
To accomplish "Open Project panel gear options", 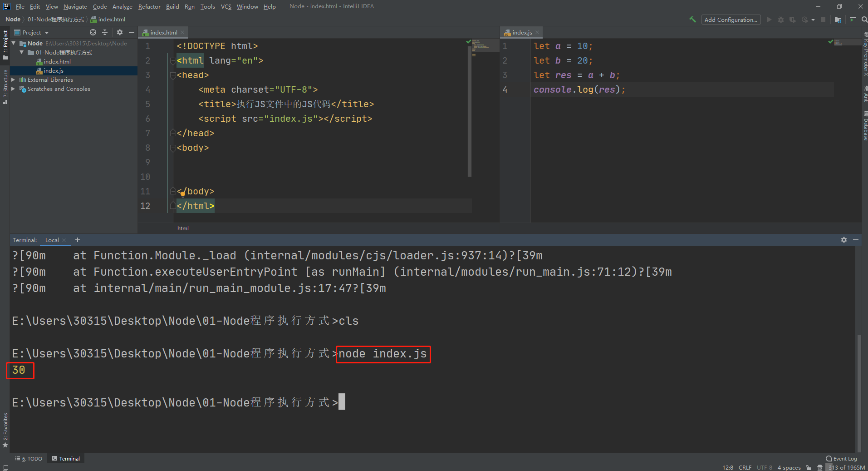I will coord(120,32).
